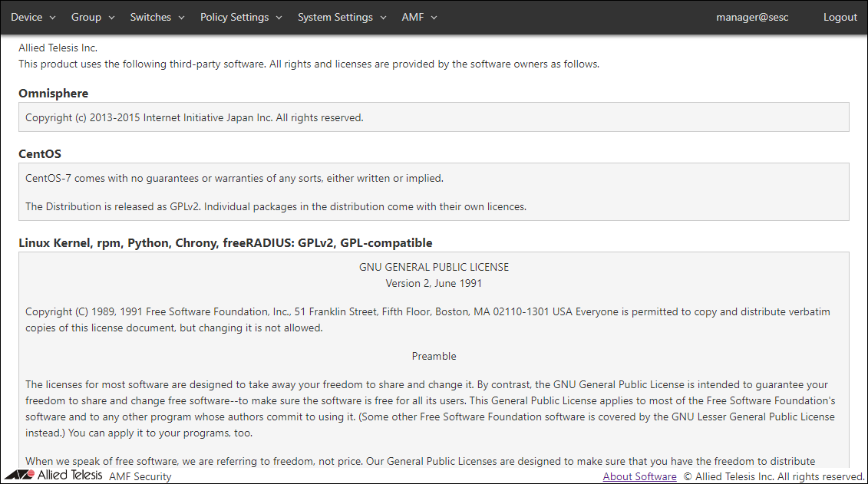Viewport: 868px width, 484px height.
Task: Expand the AMF dropdown chevron
Action: coord(434,18)
